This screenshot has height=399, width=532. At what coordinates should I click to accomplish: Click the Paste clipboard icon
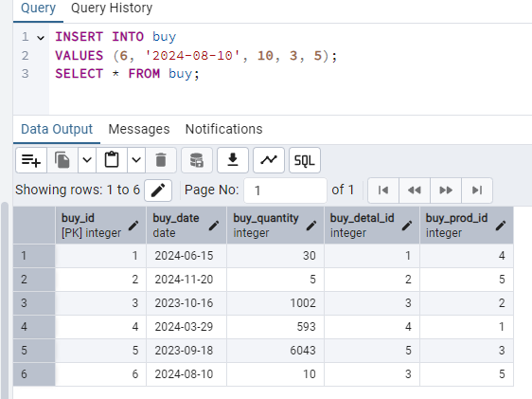click(x=112, y=160)
